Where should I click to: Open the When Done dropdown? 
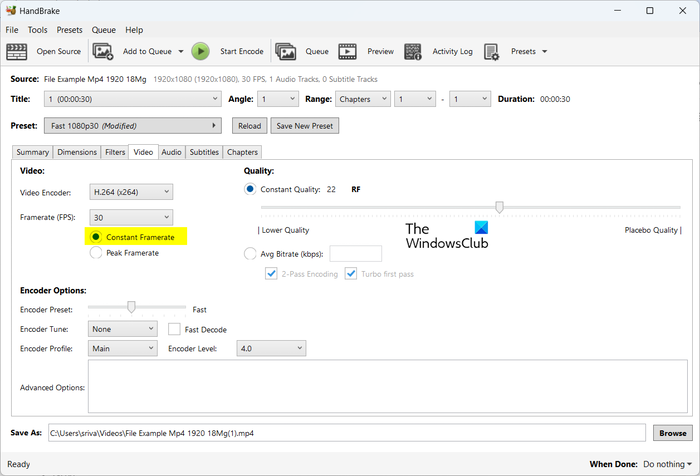pos(667,464)
